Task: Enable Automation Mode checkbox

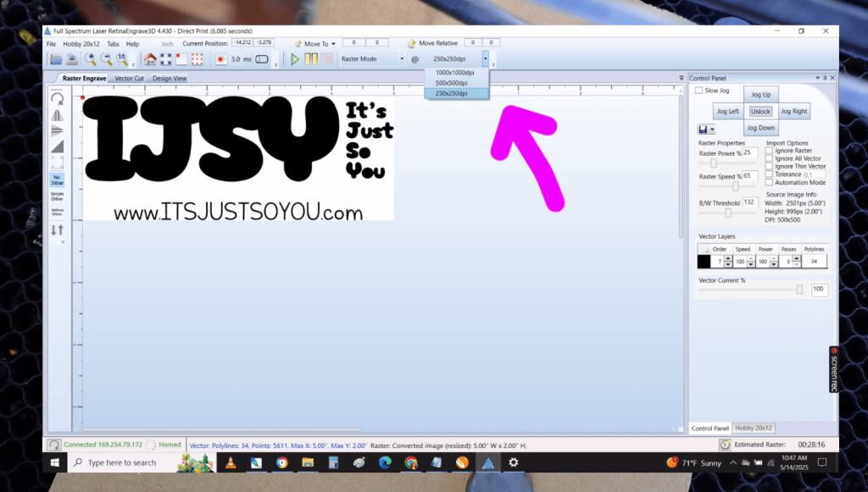Action: click(769, 182)
